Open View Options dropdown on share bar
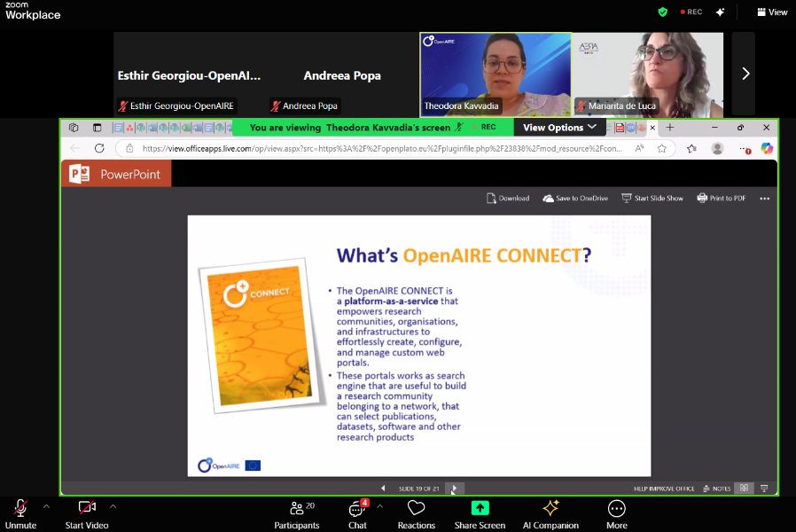Screen dimensions: 796x532 559,128
